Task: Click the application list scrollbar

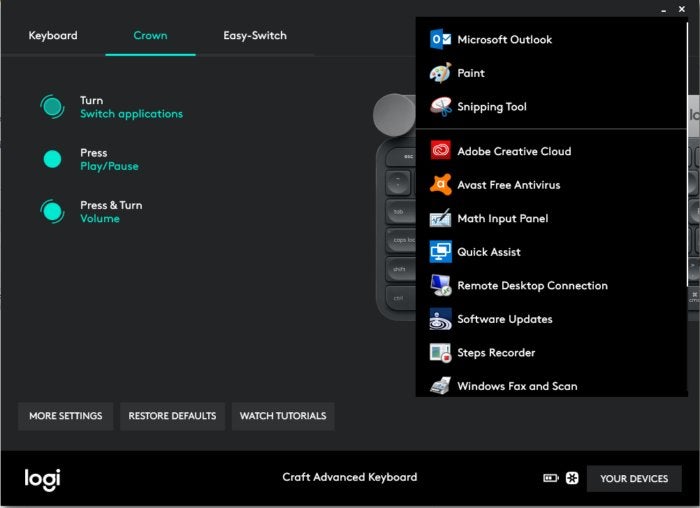Action: [x=688, y=154]
